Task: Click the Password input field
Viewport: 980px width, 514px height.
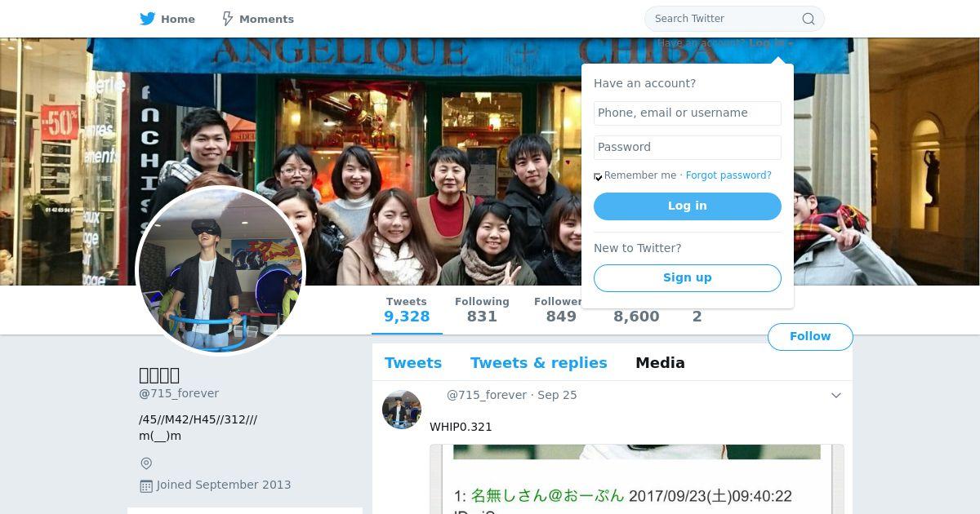Action: click(x=688, y=147)
